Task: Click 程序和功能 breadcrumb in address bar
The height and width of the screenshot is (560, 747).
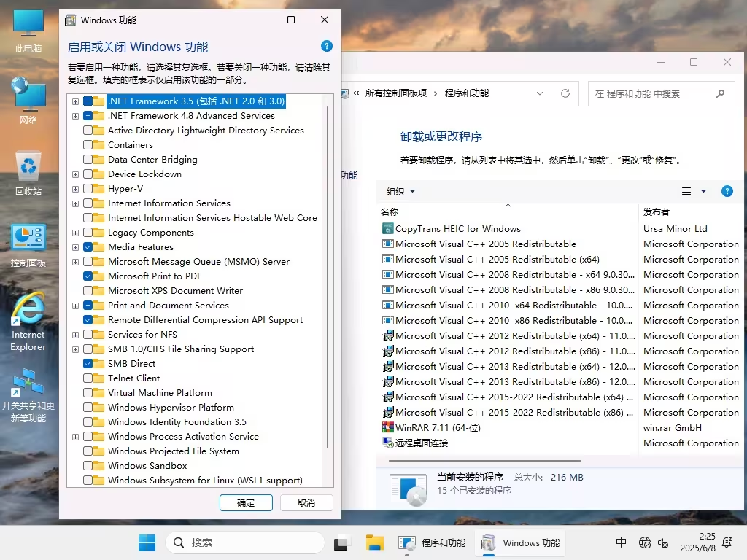Action: pos(466,93)
